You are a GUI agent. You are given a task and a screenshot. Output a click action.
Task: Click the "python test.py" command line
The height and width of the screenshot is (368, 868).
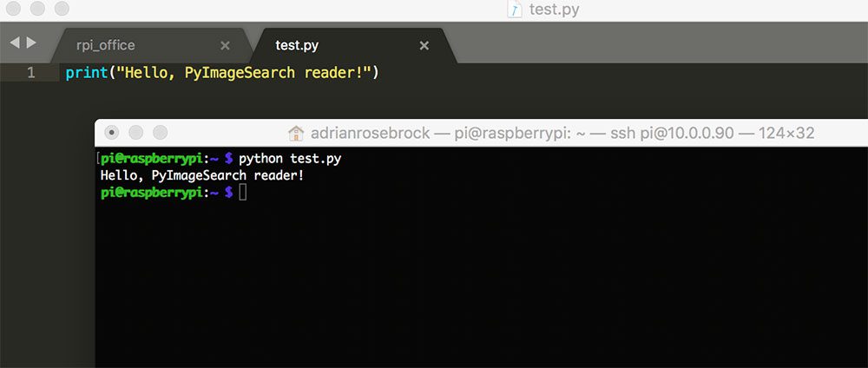290,160
